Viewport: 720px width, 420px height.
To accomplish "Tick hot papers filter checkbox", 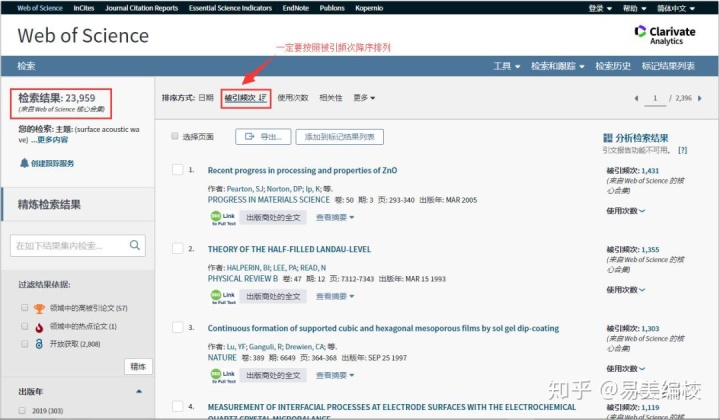I will pos(25,326).
